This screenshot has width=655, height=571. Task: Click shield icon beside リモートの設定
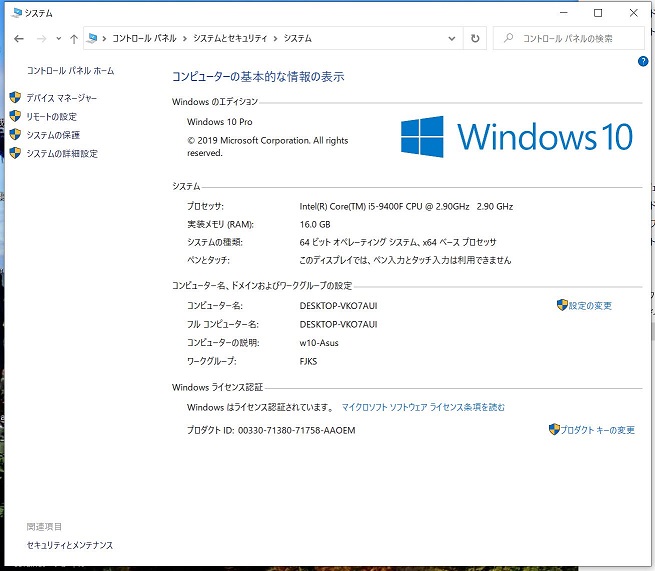(x=15, y=116)
